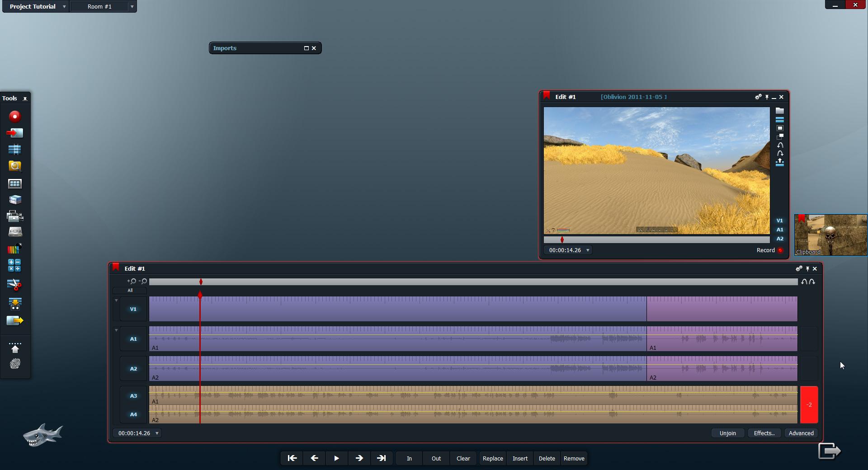Click the Imports panel title

(x=225, y=48)
